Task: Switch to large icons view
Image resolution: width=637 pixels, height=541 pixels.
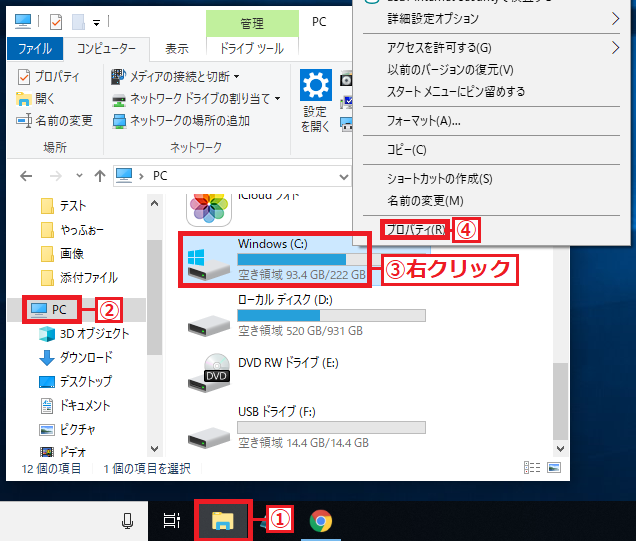Action: point(554,468)
